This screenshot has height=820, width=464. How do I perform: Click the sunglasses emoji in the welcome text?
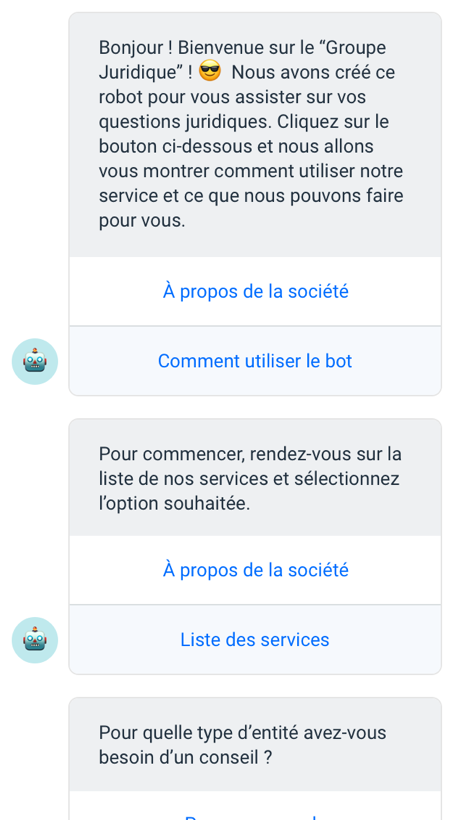coord(210,72)
